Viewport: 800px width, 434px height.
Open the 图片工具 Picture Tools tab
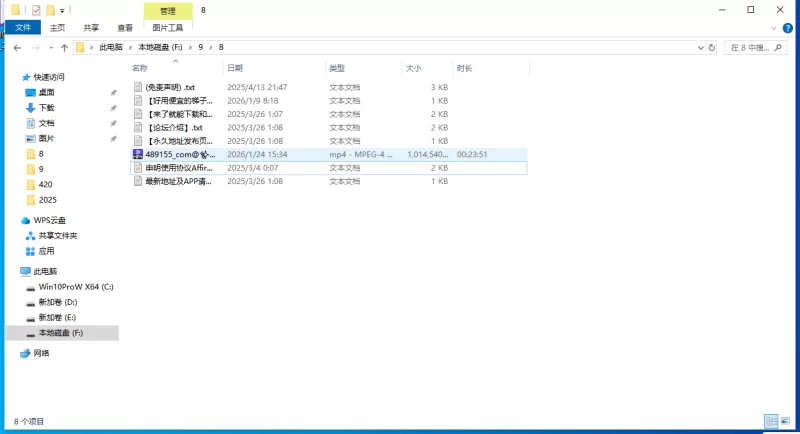[168, 29]
